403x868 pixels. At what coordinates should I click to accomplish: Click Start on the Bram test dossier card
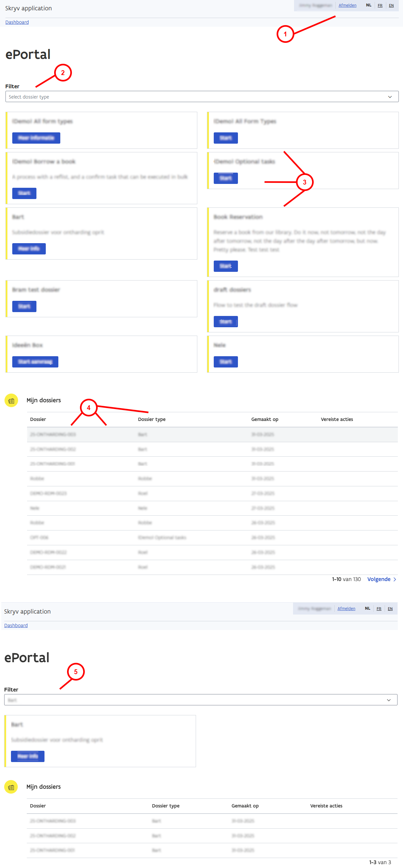(24, 306)
